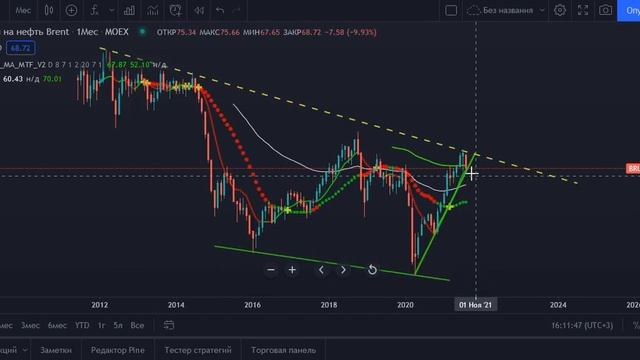Create an alert with the clock icon
The width and height of the screenshot is (640, 360).
[x=176, y=10]
